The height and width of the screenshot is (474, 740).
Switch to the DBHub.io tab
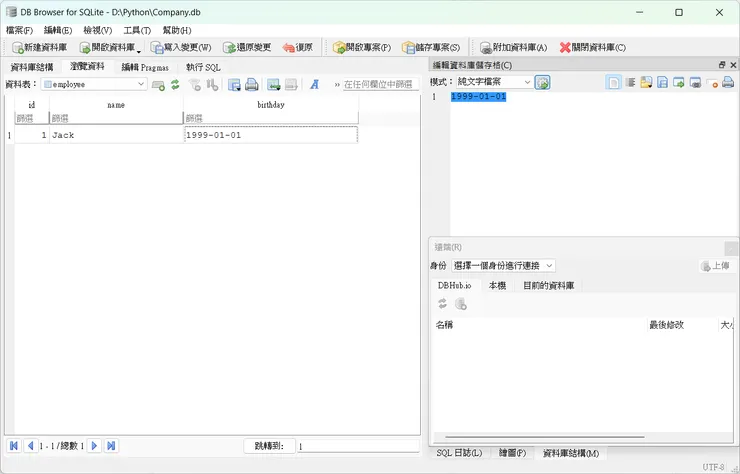point(454,286)
